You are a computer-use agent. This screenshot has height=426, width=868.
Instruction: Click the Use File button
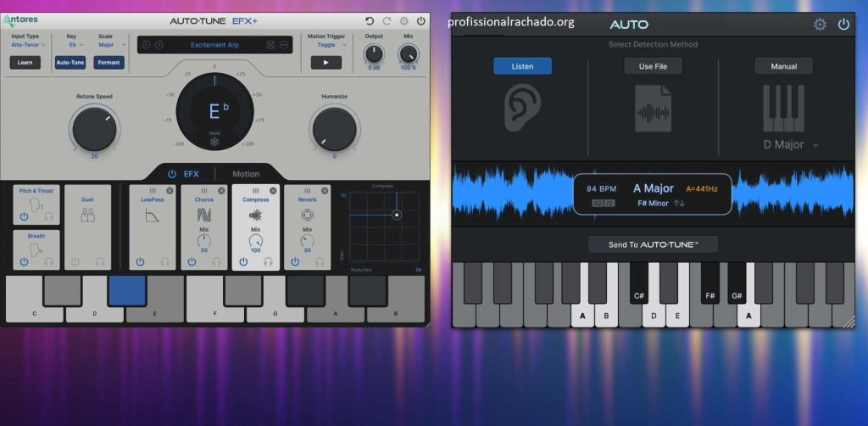654,66
